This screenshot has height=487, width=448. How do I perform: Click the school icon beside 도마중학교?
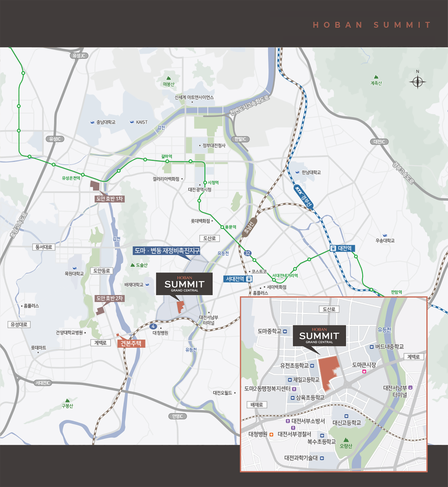point(285,331)
